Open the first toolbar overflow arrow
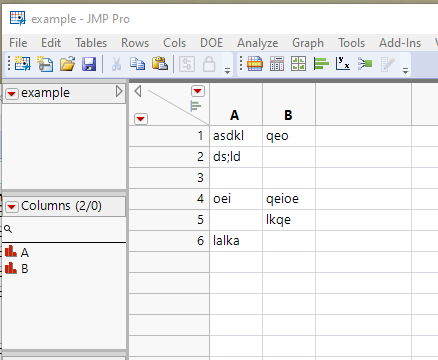 [x=228, y=71]
